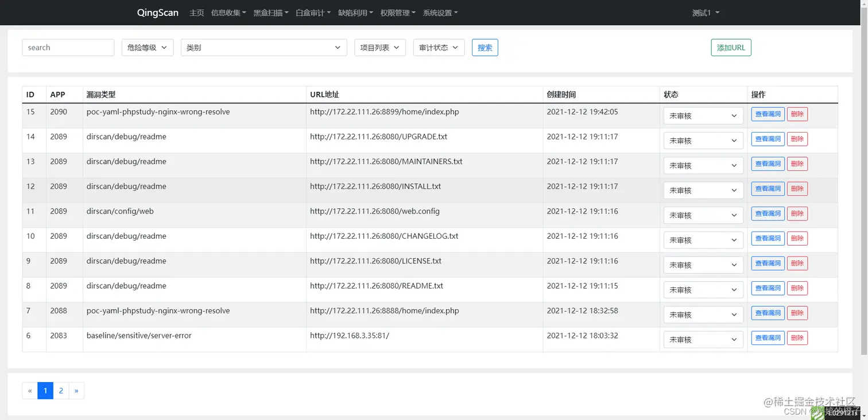The height and width of the screenshot is (420, 868).
Task: Expand the 危险等级 filter dropdown
Action: (148, 48)
